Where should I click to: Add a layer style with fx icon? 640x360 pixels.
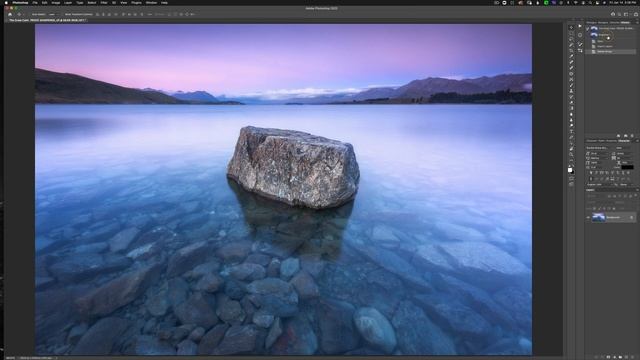click(602, 357)
